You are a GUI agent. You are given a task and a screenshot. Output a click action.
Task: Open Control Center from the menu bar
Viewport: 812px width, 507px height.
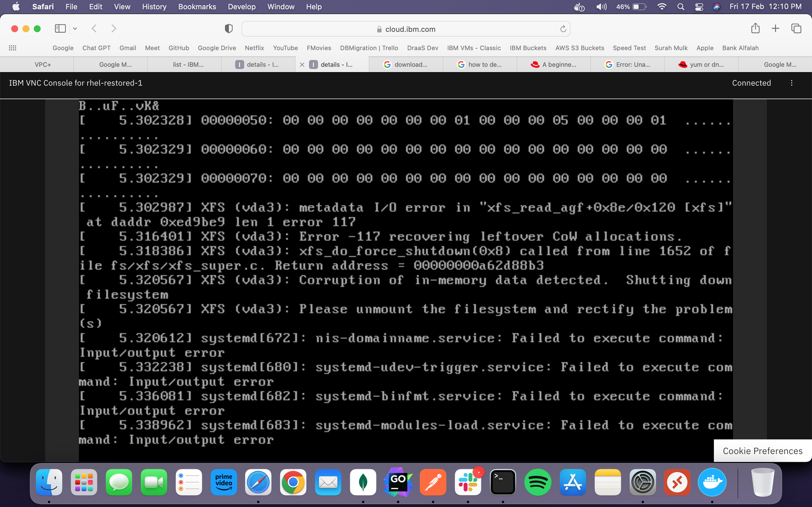coord(699,7)
